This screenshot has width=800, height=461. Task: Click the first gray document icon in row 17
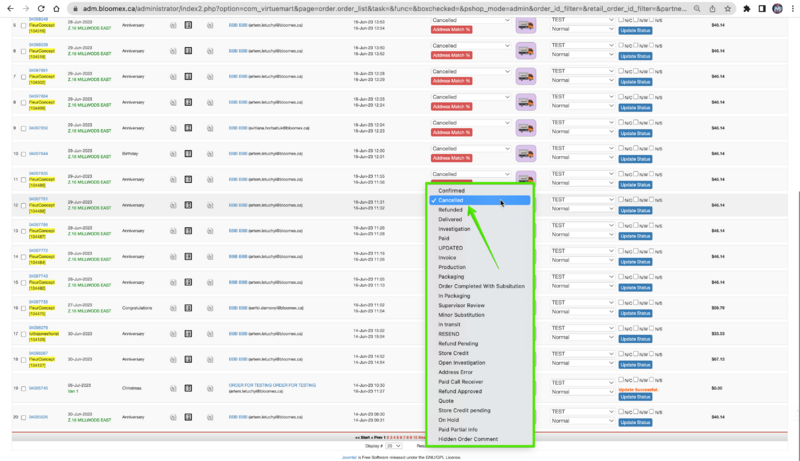point(173,334)
